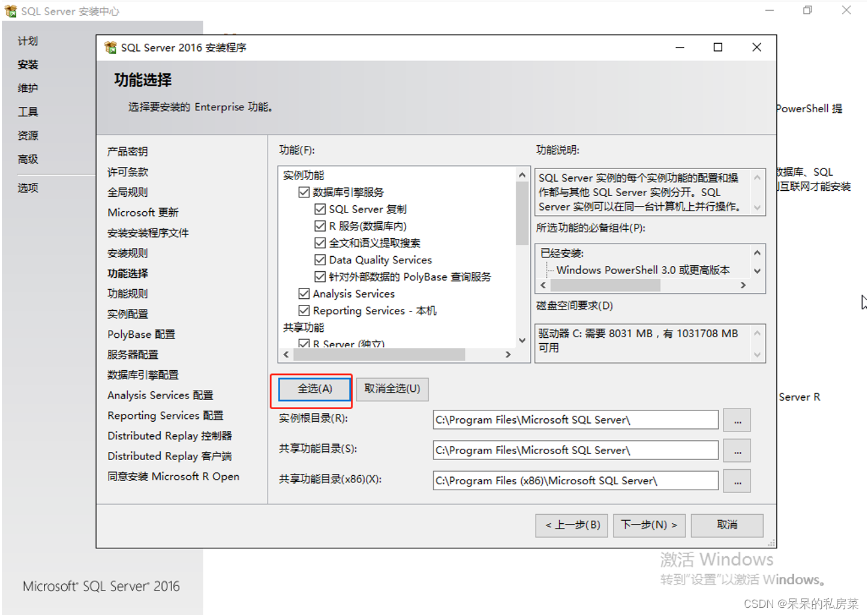The height and width of the screenshot is (615, 868).
Task: Click the 共享功能目录(S) path field
Action: coord(576,451)
